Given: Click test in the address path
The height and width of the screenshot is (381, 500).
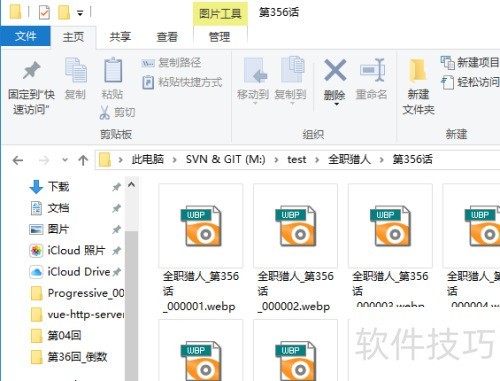Looking at the screenshot, I should coord(297,160).
